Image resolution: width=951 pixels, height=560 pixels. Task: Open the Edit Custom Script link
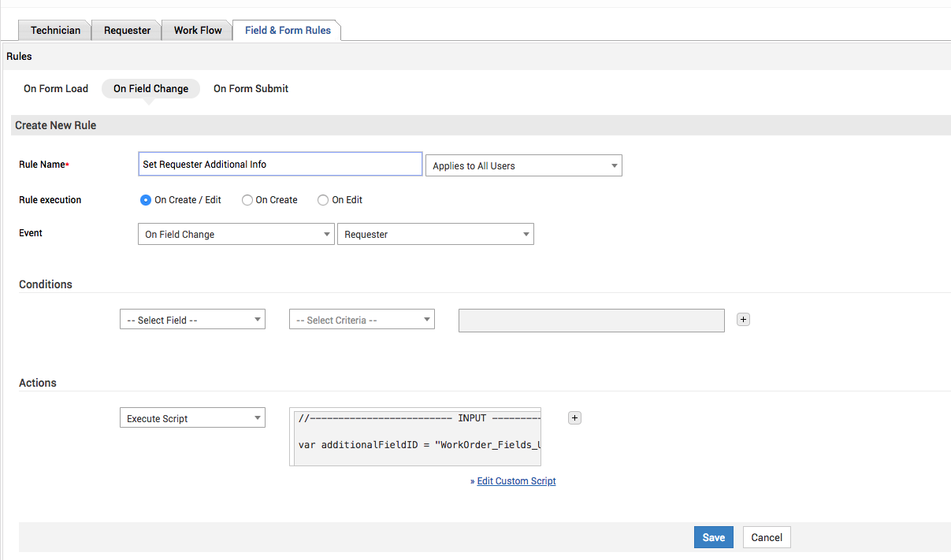pos(516,481)
